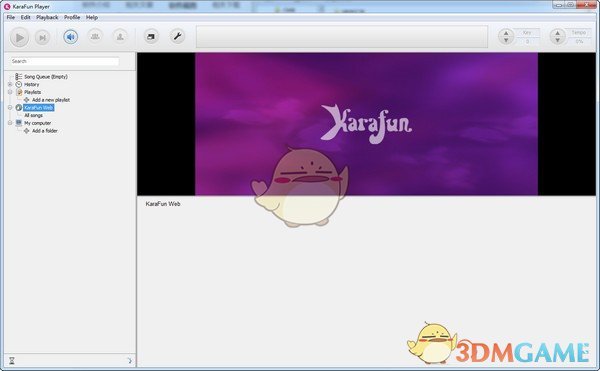Open the File menu
Screen dimensions: 600x371
coord(11,17)
